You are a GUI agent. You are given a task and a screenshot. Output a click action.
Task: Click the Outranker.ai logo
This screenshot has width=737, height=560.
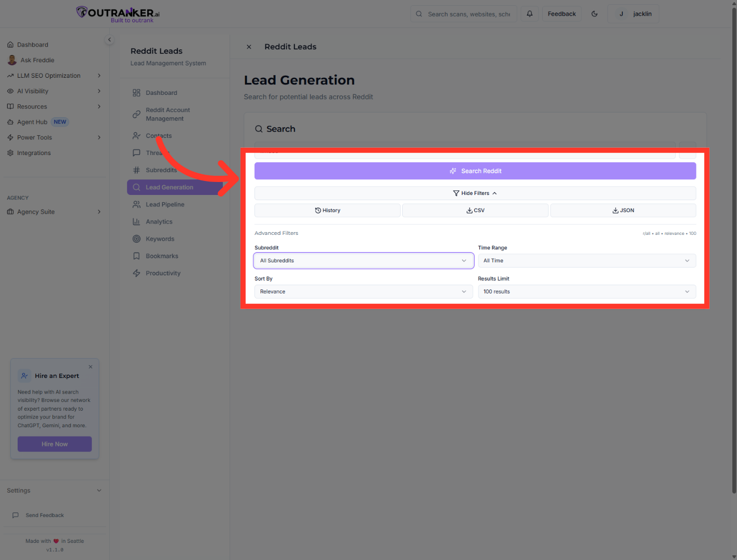click(x=118, y=12)
